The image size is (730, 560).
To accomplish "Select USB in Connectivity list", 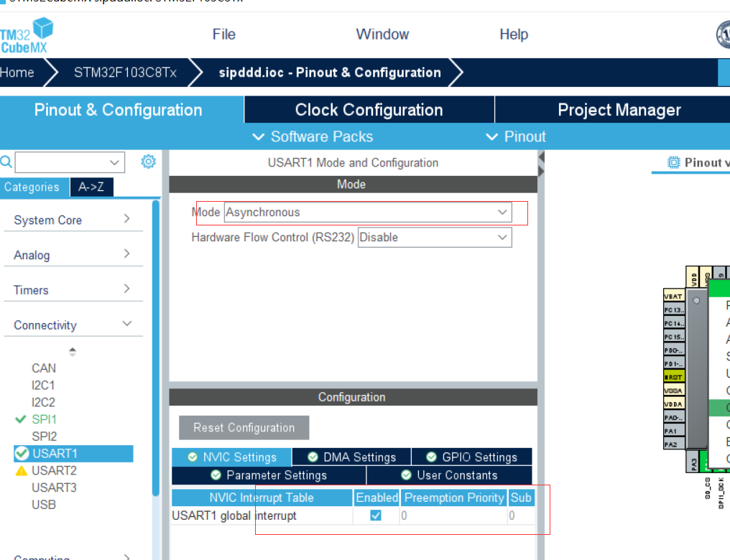I will click(x=44, y=505).
